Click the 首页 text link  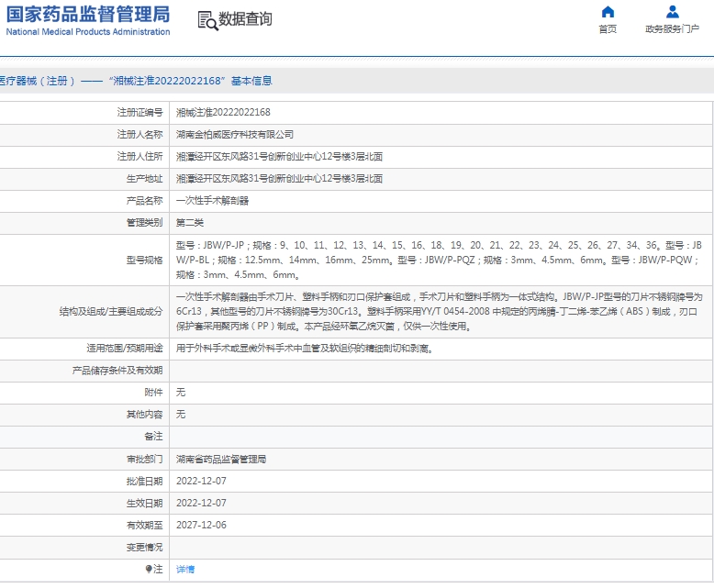click(x=608, y=29)
